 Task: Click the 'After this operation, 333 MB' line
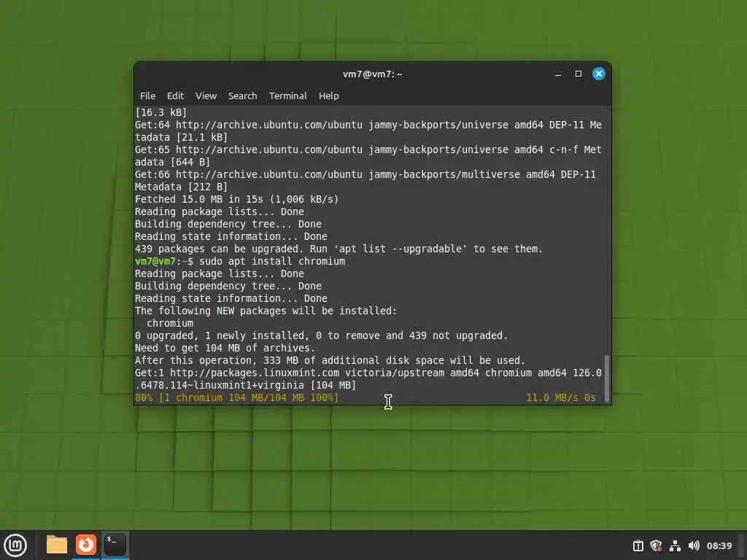tap(330, 360)
